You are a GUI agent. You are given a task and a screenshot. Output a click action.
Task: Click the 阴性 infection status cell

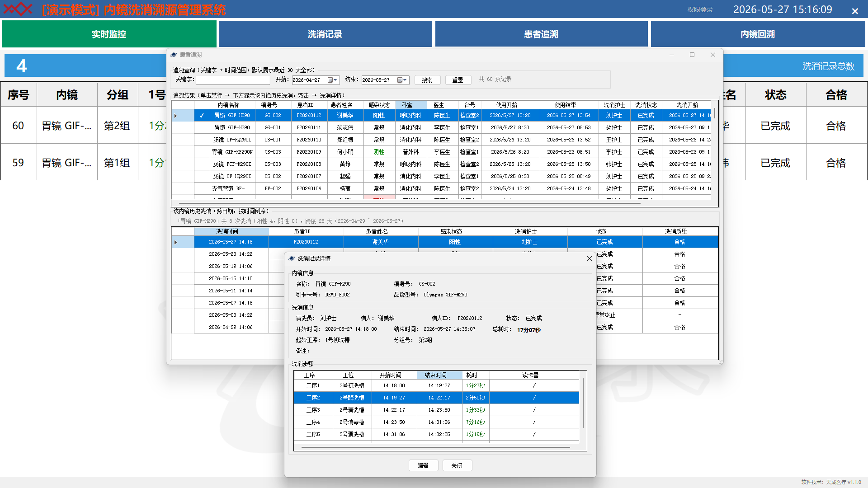point(379,152)
